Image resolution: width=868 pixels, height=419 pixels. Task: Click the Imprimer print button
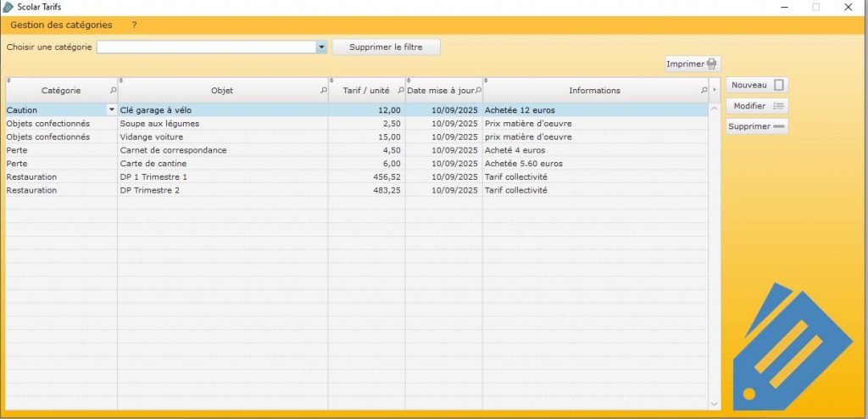click(x=692, y=64)
